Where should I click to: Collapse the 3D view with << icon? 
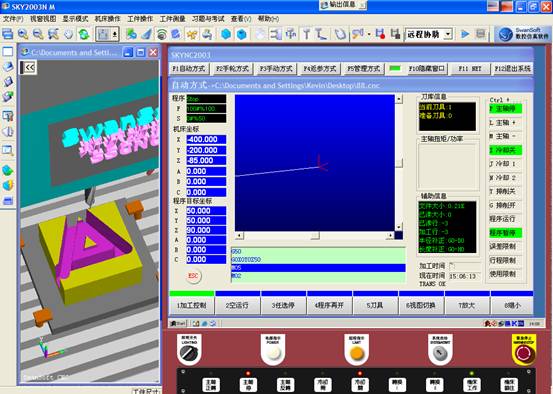pyautogui.click(x=29, y=67)
